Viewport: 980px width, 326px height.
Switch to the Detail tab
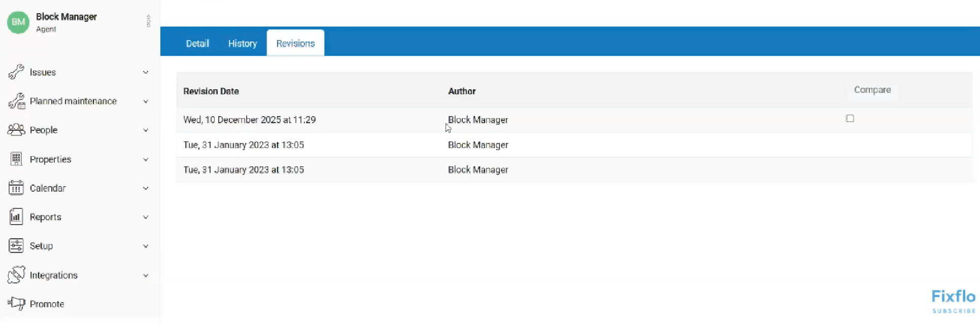tap(197, 44)
